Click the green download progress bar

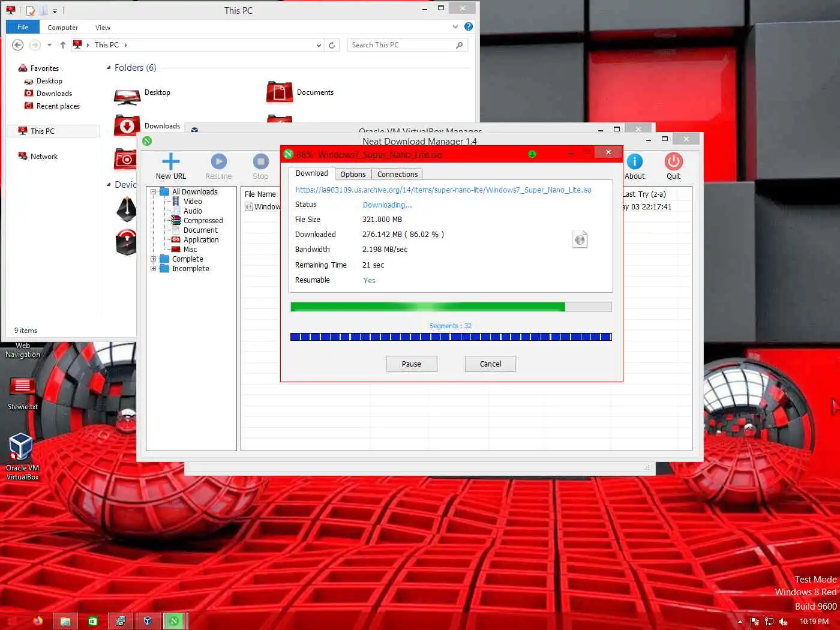pyautogui.click(x=451, y=307)
